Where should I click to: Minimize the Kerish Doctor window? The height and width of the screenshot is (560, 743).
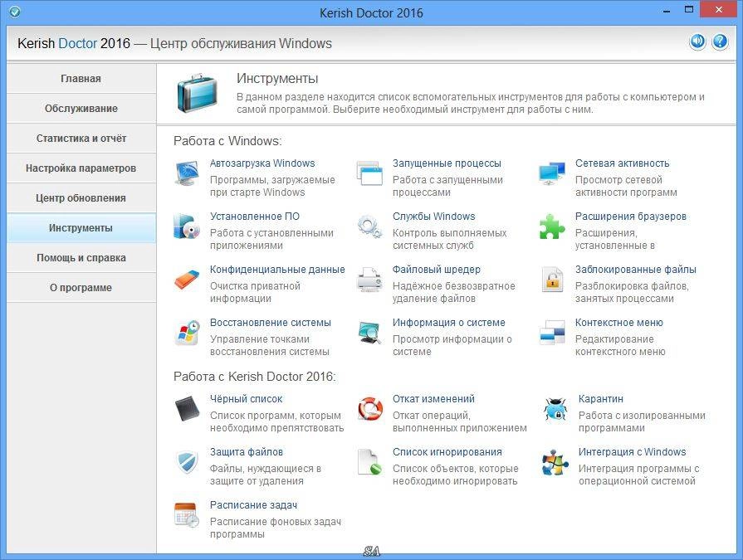point(667,11)
